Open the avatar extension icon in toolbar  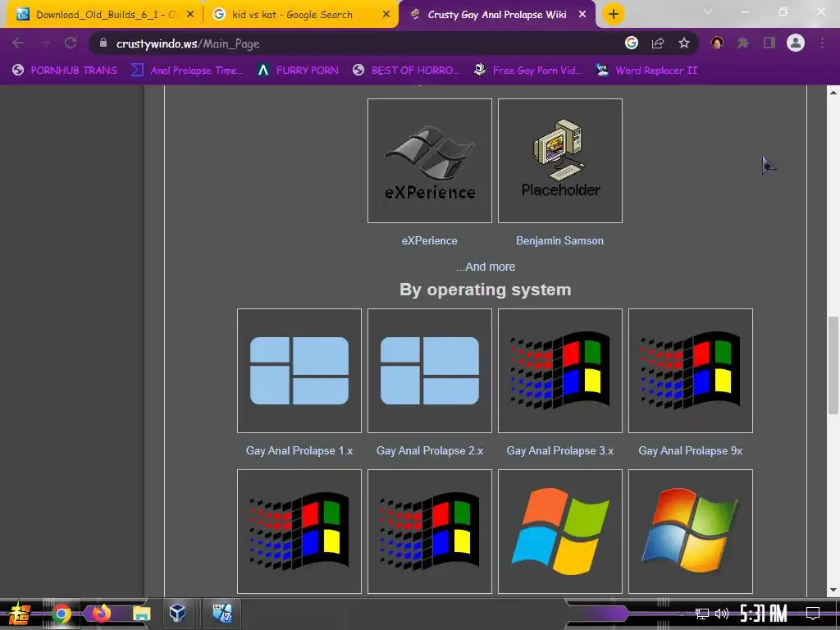pyautogui.click(x=717, y=43)
